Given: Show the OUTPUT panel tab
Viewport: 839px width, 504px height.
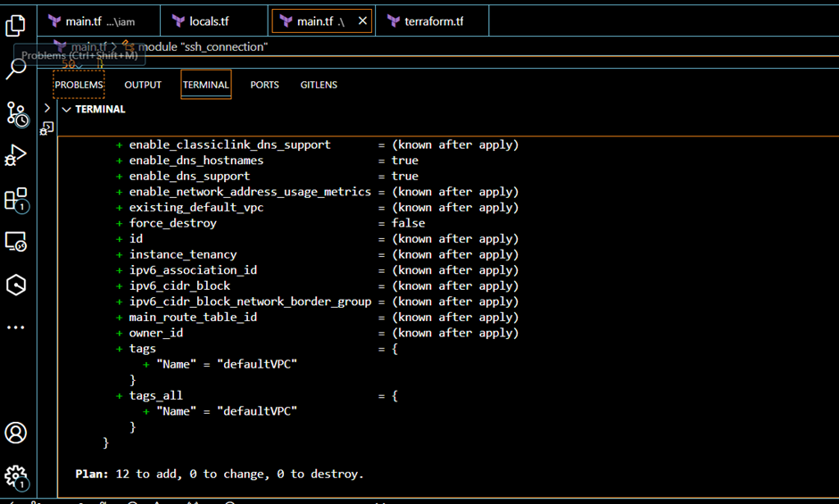Looking at the screenshot, I should pos(143,85).
